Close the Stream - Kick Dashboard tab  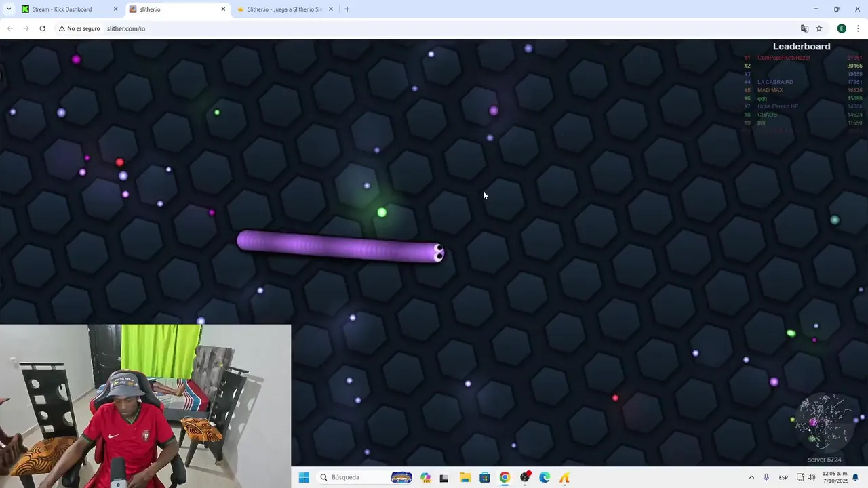[x=115, y=9]
